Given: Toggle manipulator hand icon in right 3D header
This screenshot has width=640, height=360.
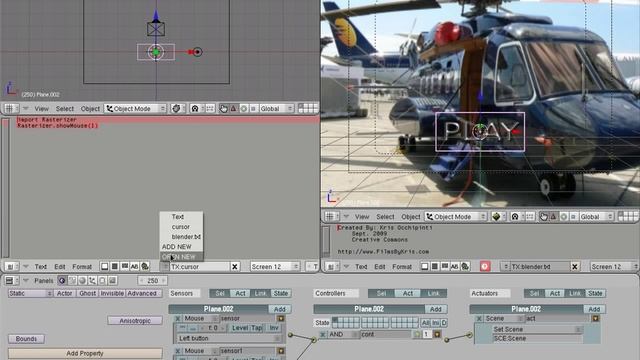Looking at the screenshot, I should click(x=543, y=216).
